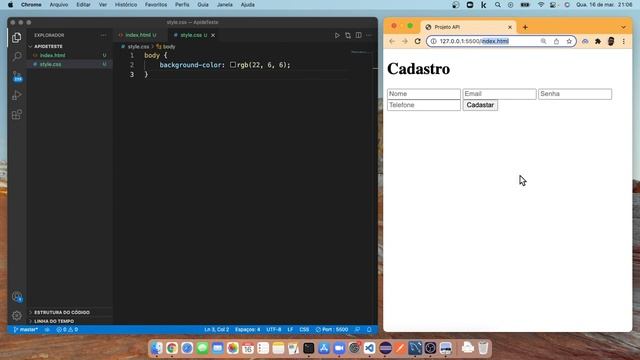Open the Source Control view in VS Code

click(17, 76)
